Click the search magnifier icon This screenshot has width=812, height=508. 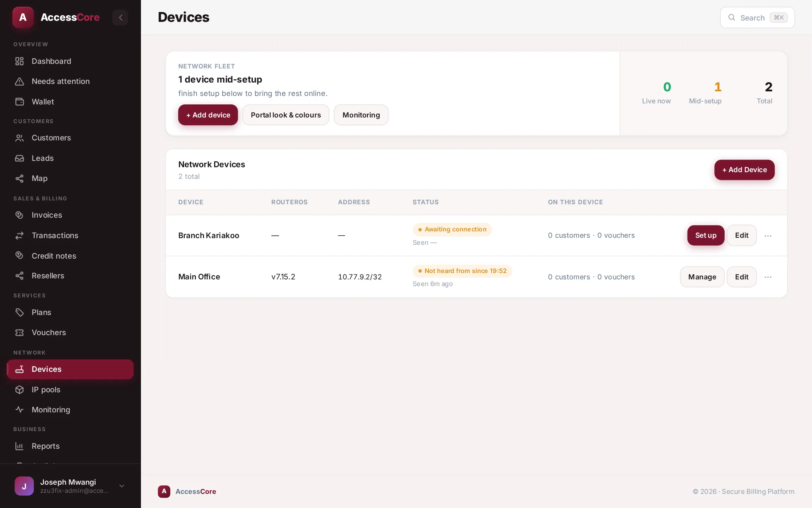click(x=732, y=17)
